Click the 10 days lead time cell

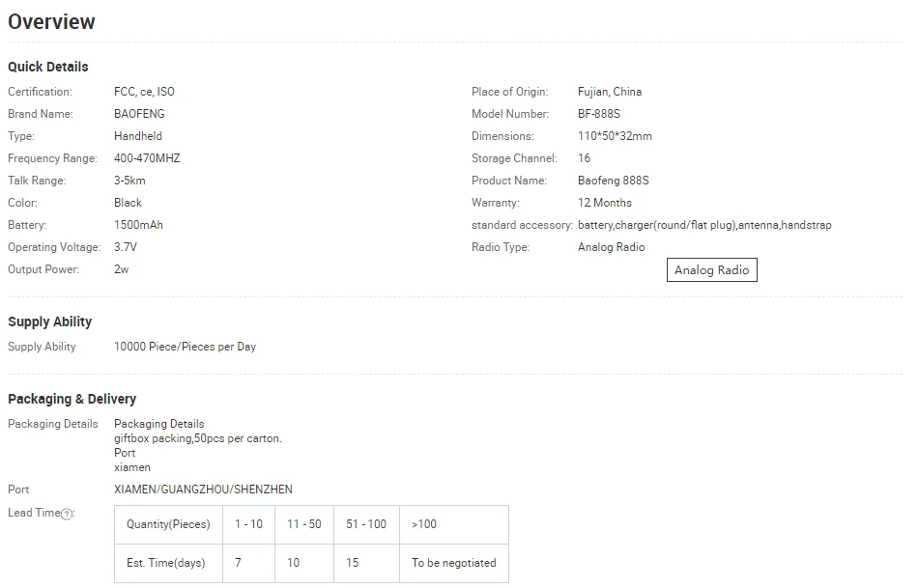pyautogui.click(x=303, y=563)
